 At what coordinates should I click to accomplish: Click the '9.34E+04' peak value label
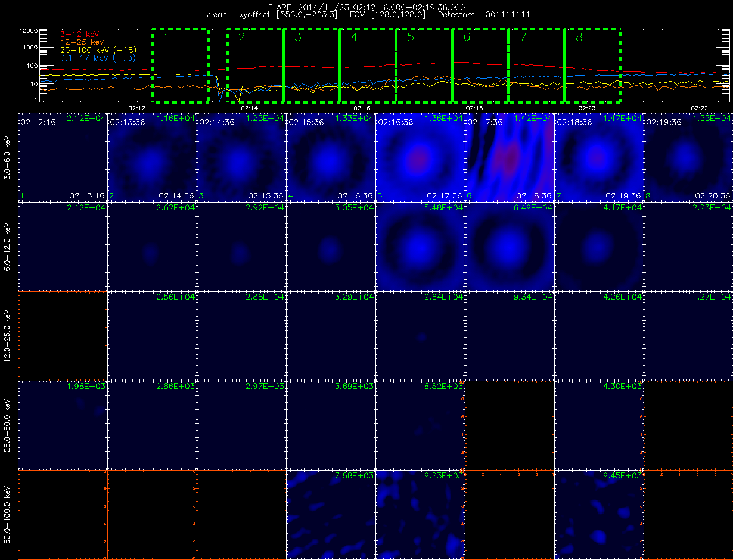(x=533, y=297)
